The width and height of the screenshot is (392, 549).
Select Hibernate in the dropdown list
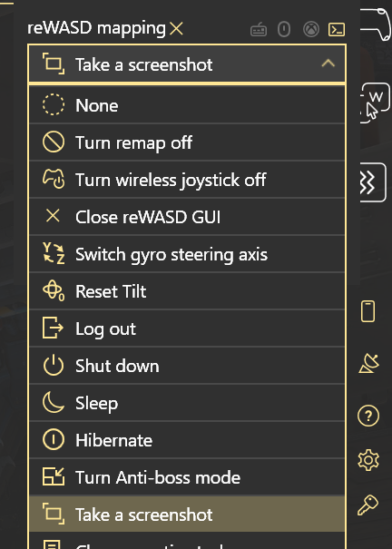click(187, 440)
